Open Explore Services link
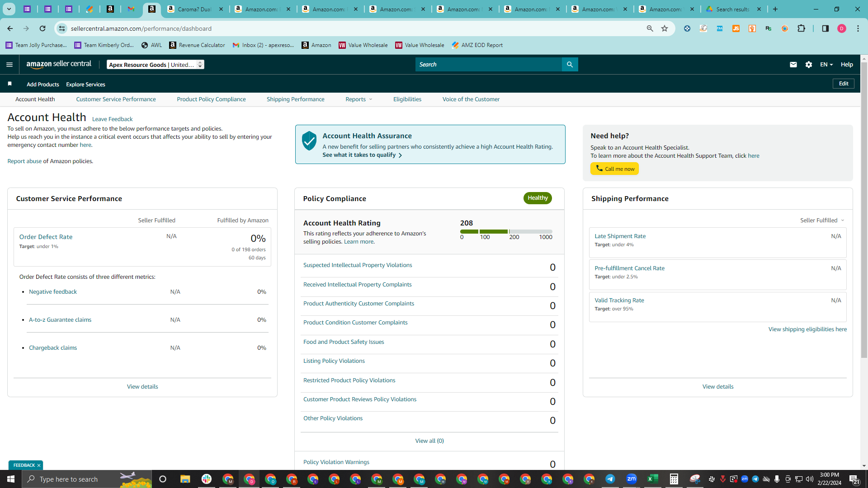Viewport: 868px width, 488px height. coord(85,84)
